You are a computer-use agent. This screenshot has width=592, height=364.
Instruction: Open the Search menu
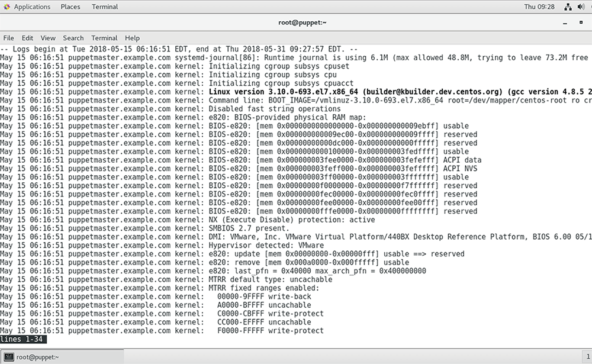[x=73, y=38]
